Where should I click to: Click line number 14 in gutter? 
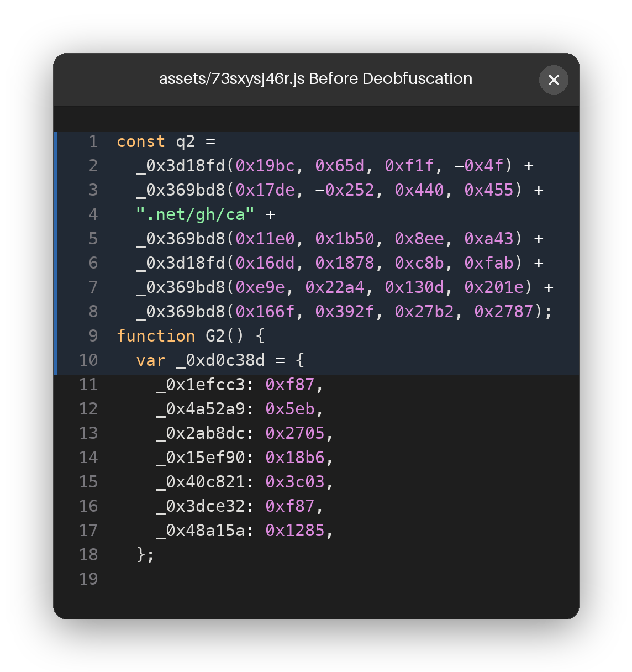pos(88,458)
